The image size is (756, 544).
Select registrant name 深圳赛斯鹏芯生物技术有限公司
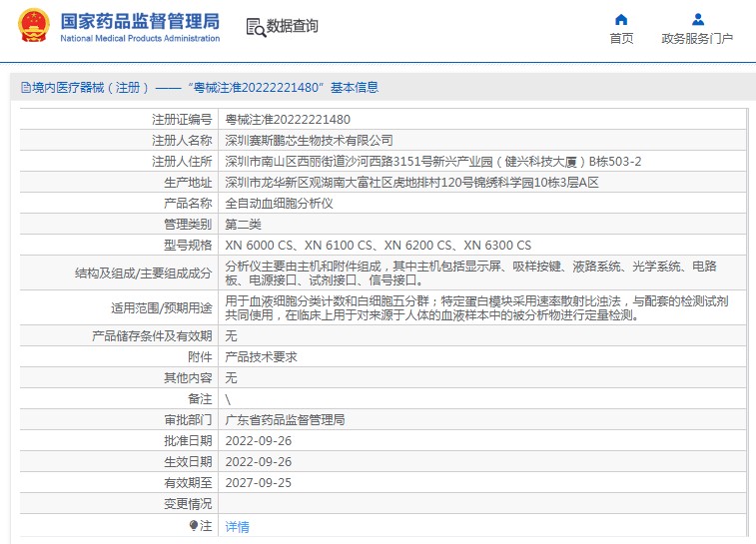[309, 141]
